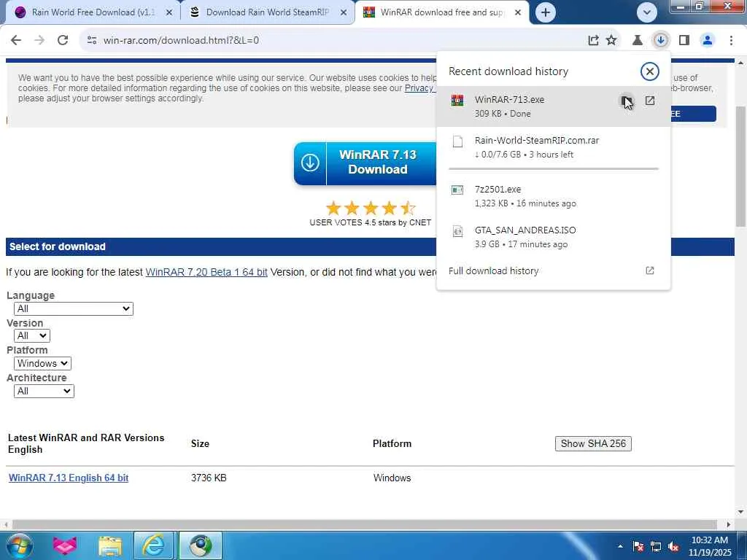Click the horizontal page scrollbar
Viewport: 747px width, 560px height.
[x=365, y=524]
